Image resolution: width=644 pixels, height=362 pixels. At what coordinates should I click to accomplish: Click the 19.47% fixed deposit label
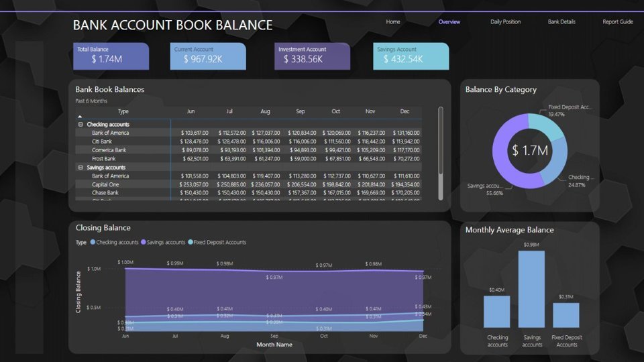tap(557, 115)
